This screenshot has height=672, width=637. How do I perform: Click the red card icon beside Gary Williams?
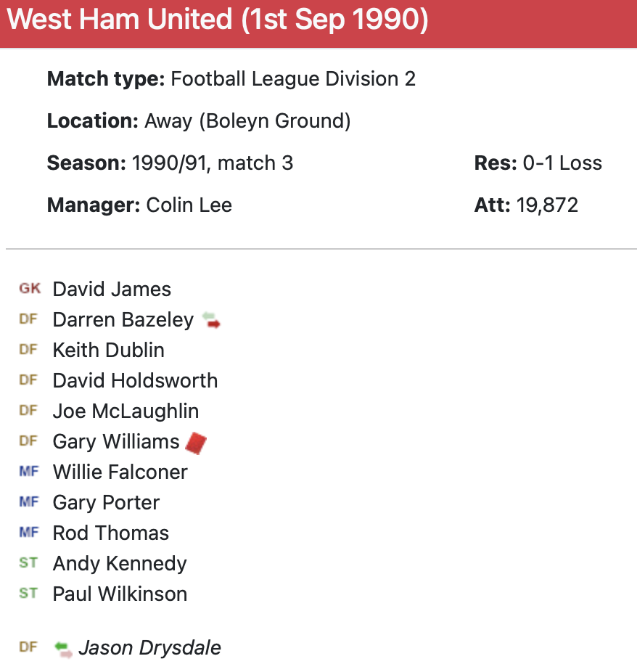(196, 442)
